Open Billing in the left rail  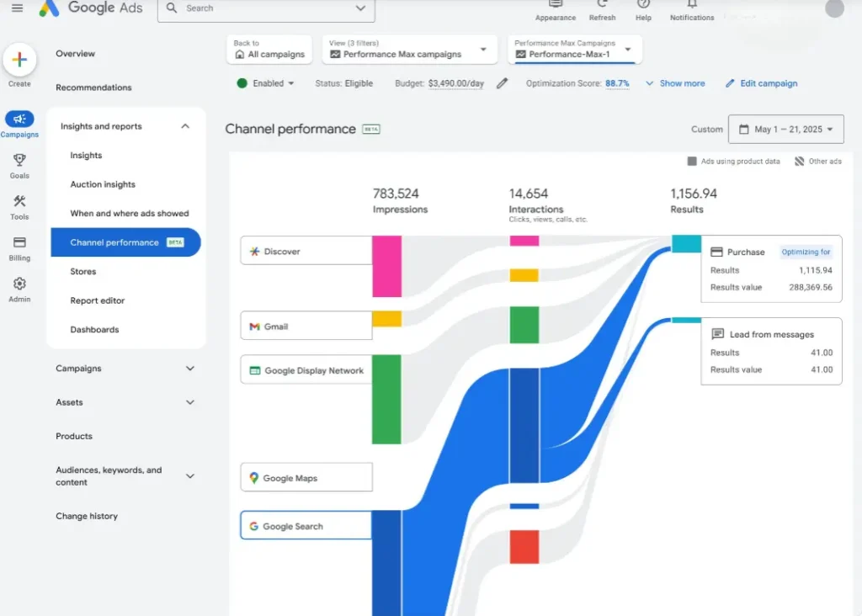19,242
